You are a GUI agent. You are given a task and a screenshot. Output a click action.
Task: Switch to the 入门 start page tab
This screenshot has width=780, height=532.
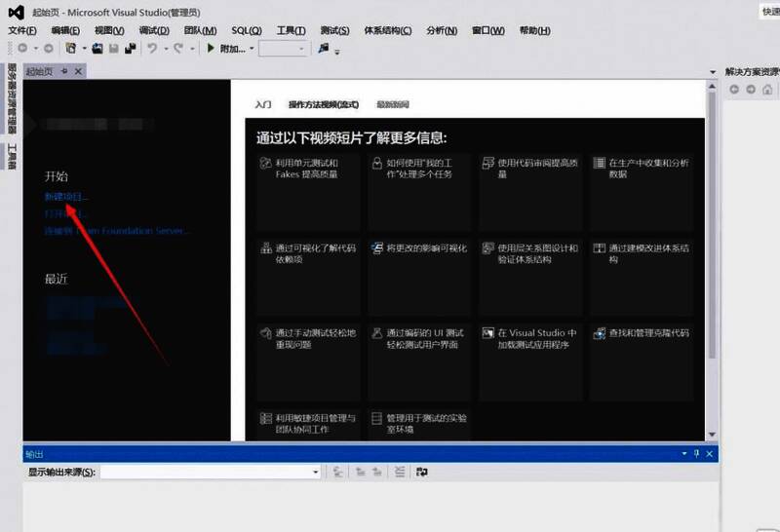263,104
